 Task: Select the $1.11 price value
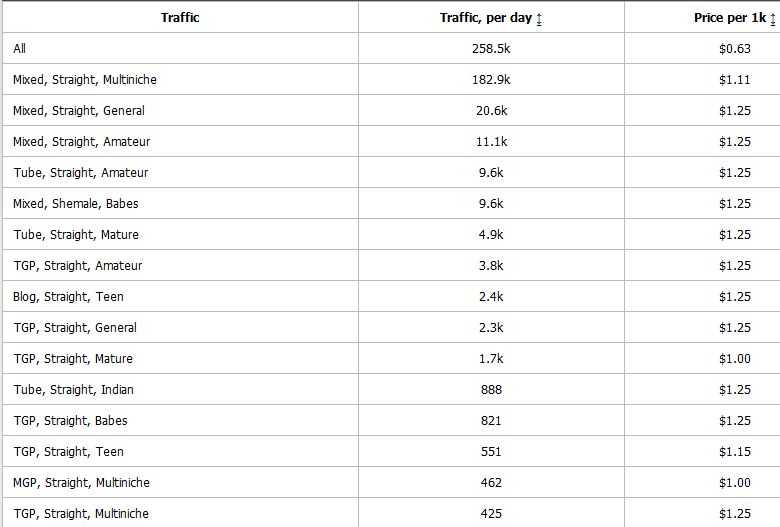[734, 80]
